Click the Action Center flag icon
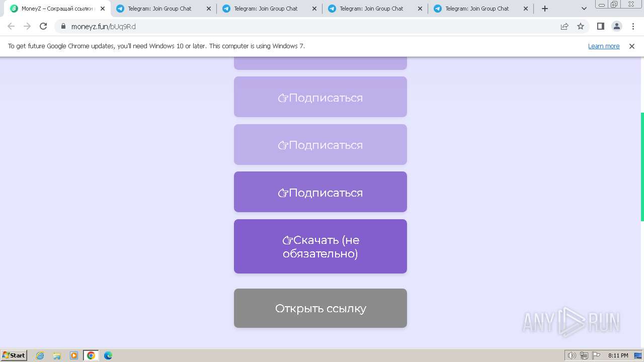 click(x=596, y=355)
